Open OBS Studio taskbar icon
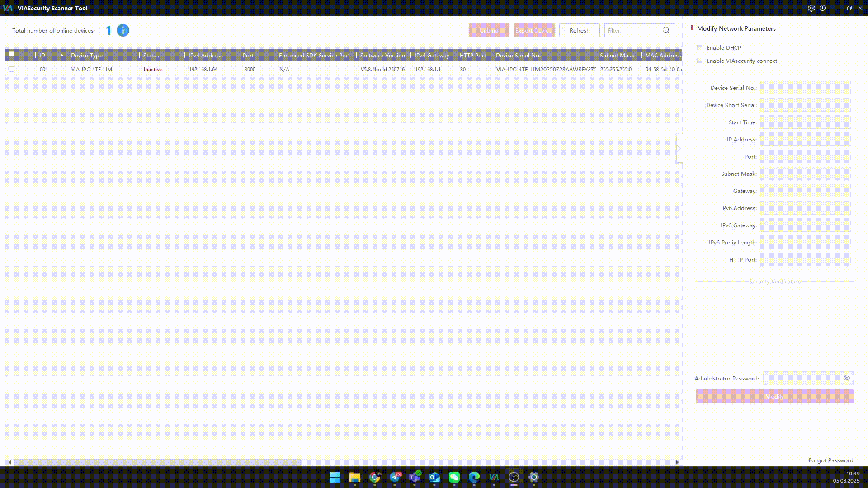Screen dimensions: 868x488 pos(514,477)
